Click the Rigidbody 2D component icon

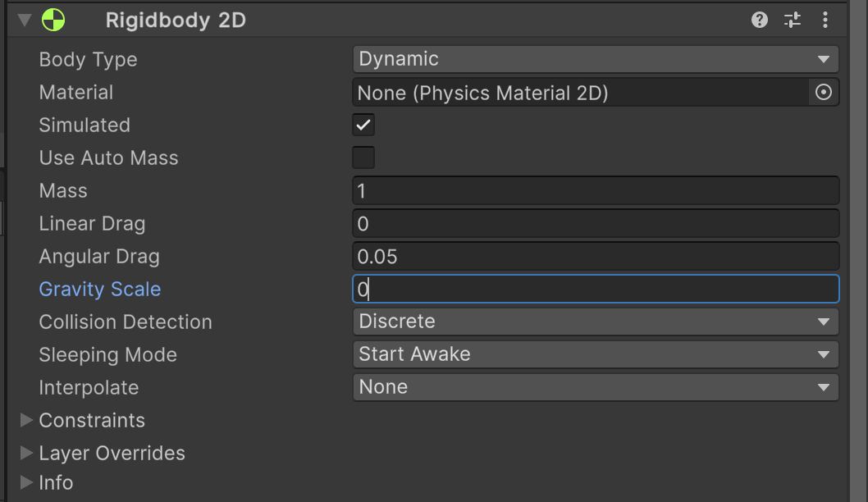(53, 20)
